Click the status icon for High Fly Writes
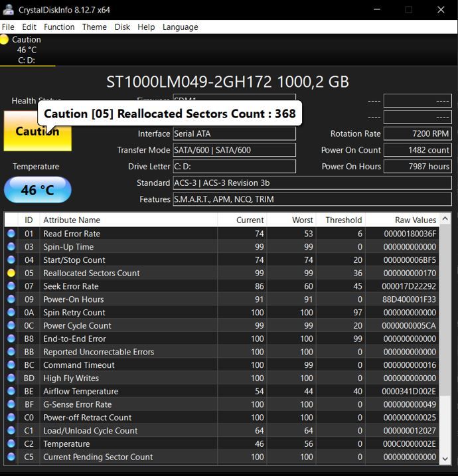The width and height of the screenshot is (458, 476). pos(11,378)
